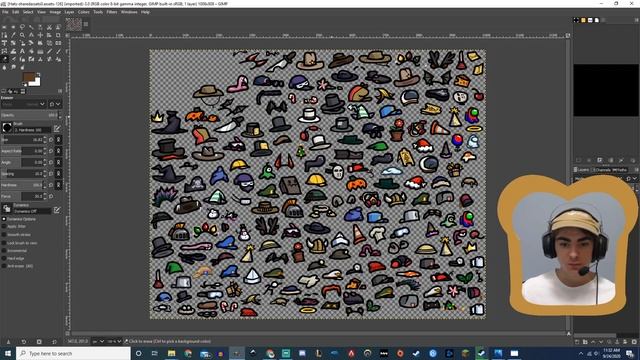Click the open image tab thumbnail

pos(74,24)
